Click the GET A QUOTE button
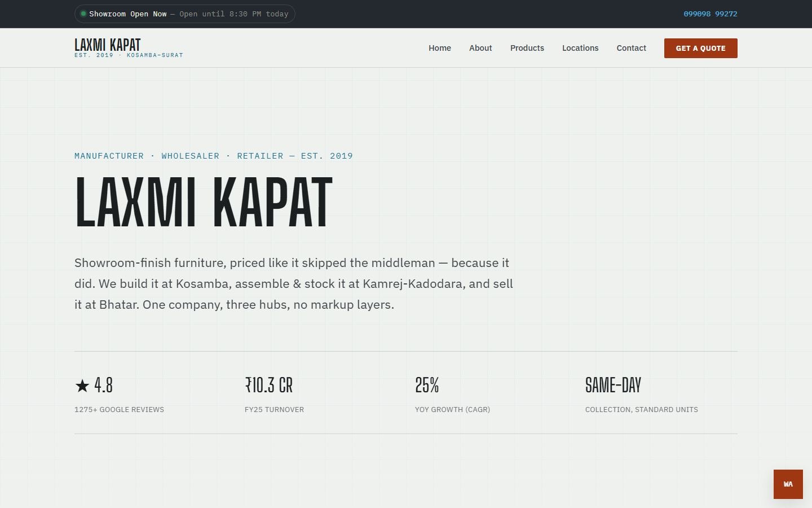Viewport: 812px width, 508px height. click(x=701, y=48)
